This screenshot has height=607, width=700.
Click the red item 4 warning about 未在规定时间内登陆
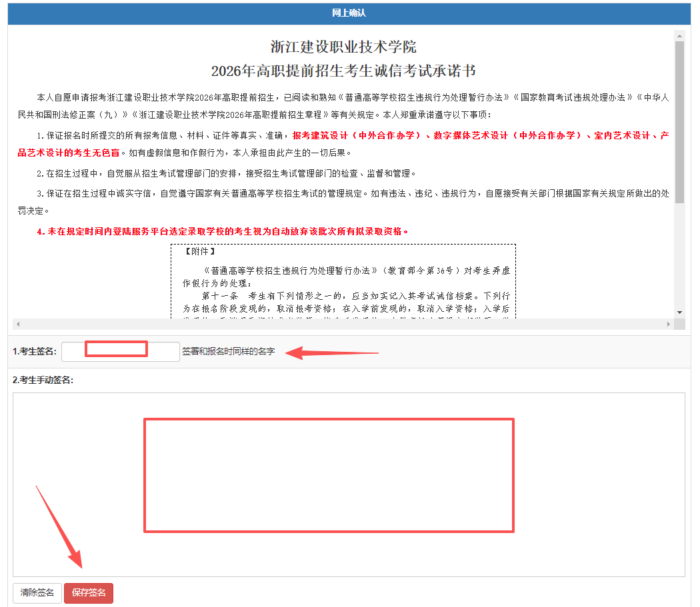click(222, 231)
